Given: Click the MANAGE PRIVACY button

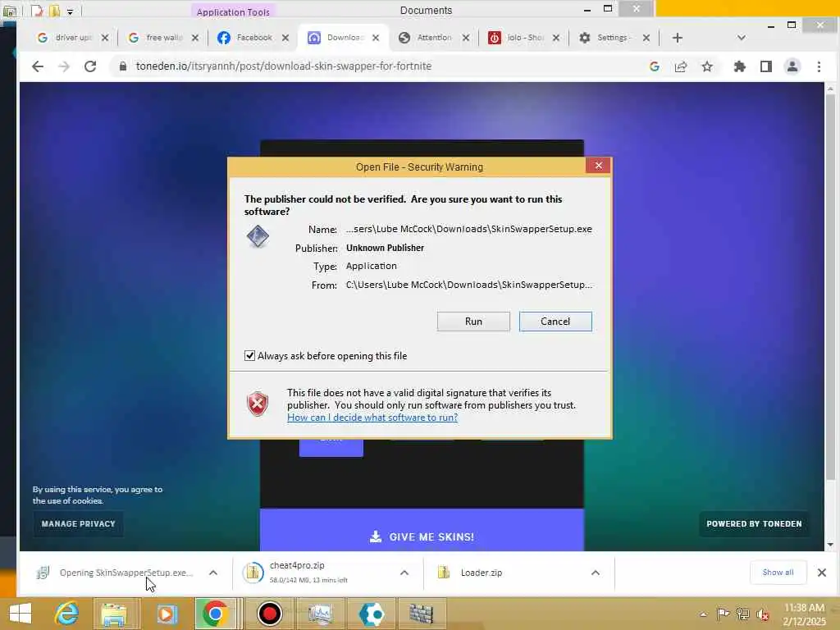Looking at the screenshot, I should point(78,524).
